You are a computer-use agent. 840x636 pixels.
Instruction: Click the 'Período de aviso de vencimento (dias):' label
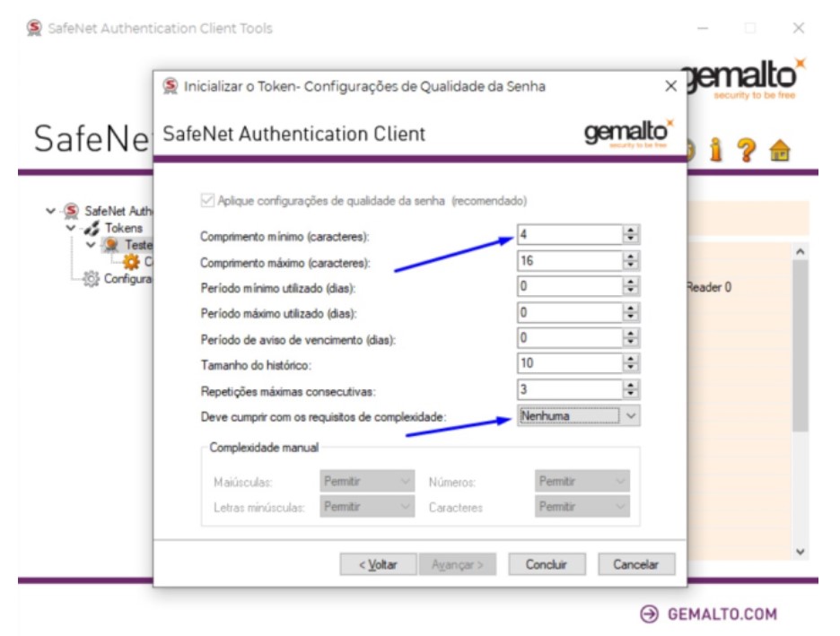click(x=298, y=339)
